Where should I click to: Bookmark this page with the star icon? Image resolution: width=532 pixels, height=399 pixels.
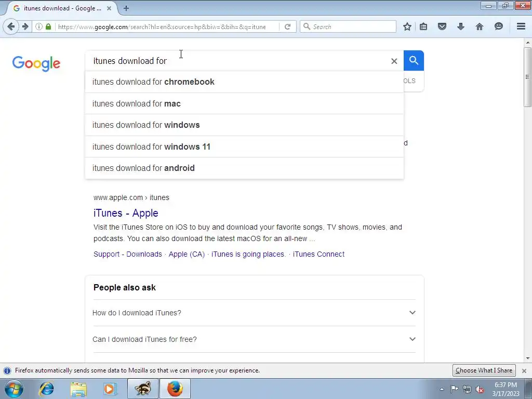click(407, 26)
